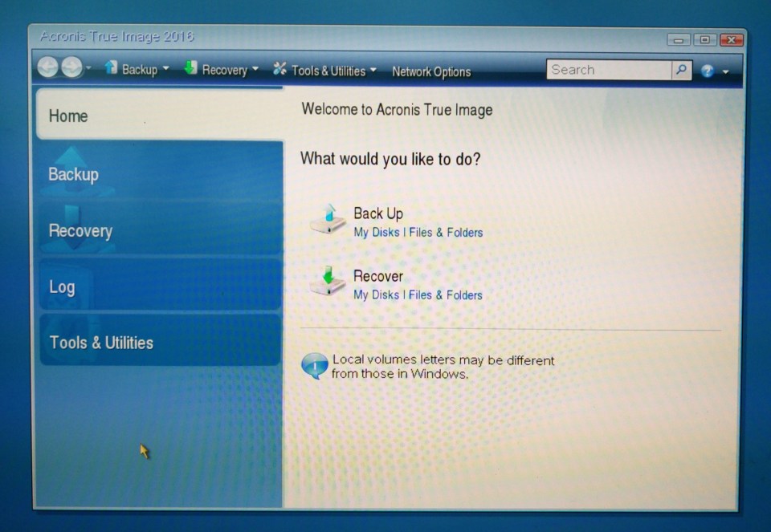Open Network Options in the toolbar
Screen dimensions: 771x532
[431, 72]
